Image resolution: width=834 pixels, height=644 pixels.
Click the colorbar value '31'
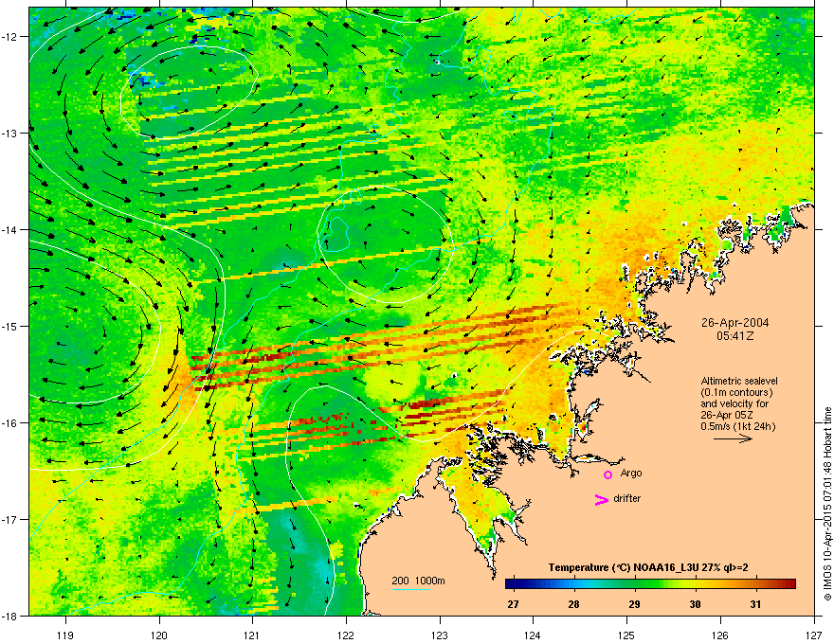[x=755, y=604]
